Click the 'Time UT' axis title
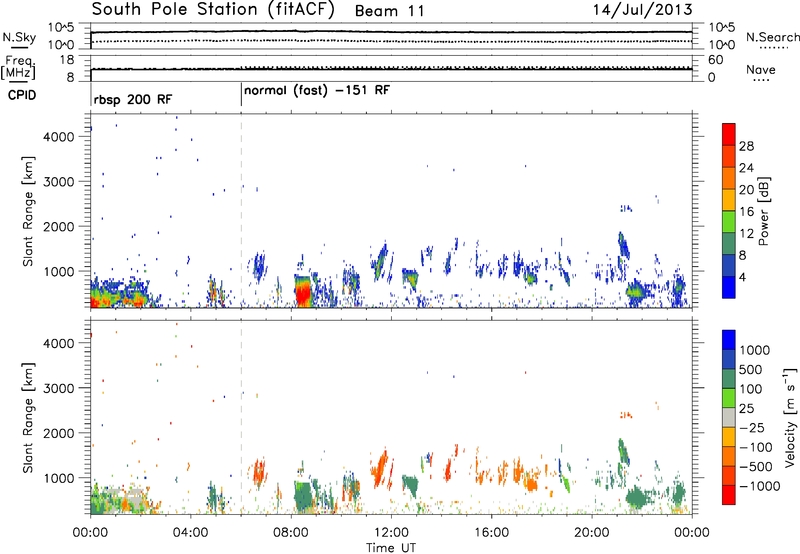 pos(391,548)
